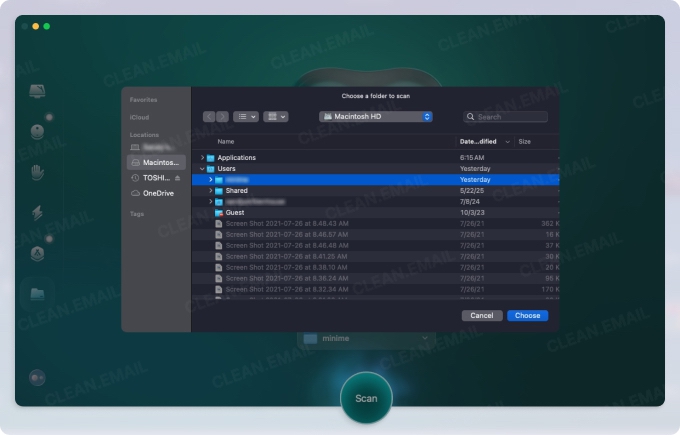This screenshot has height=435, width=680.
Task: Go back with the left arrow button
Action: click(x=209, y=117)
